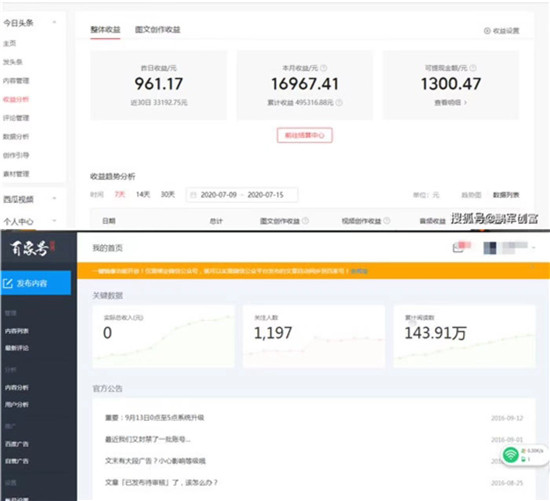Viewport: 550px width, 501px height.
Task: Open announcement 最近我们又封禁了一批账号
Action: (x=148, y=439)
